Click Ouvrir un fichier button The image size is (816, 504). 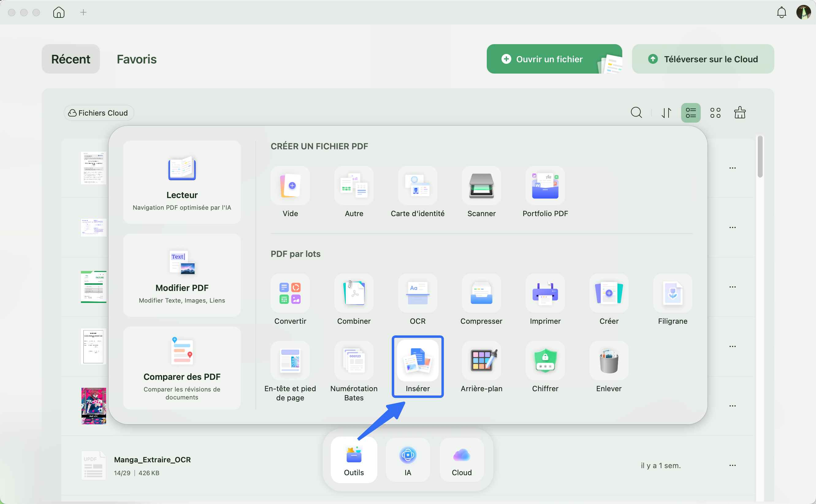click(x=554, y=59)
